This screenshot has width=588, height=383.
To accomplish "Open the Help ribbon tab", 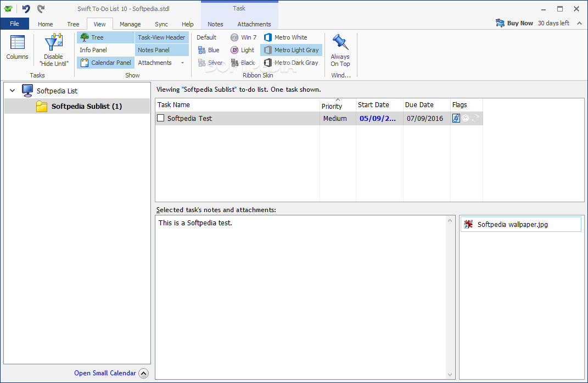I will (x=188, y=24).
